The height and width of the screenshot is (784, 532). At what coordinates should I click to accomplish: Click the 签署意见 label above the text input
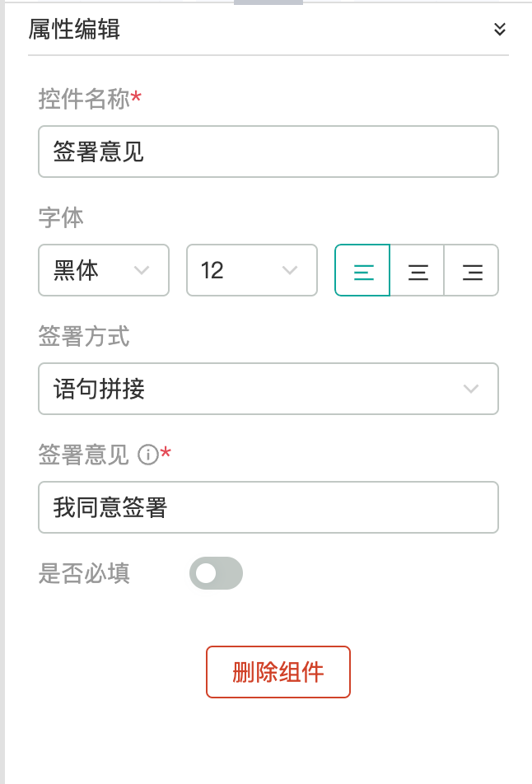[x=84, y=455]
